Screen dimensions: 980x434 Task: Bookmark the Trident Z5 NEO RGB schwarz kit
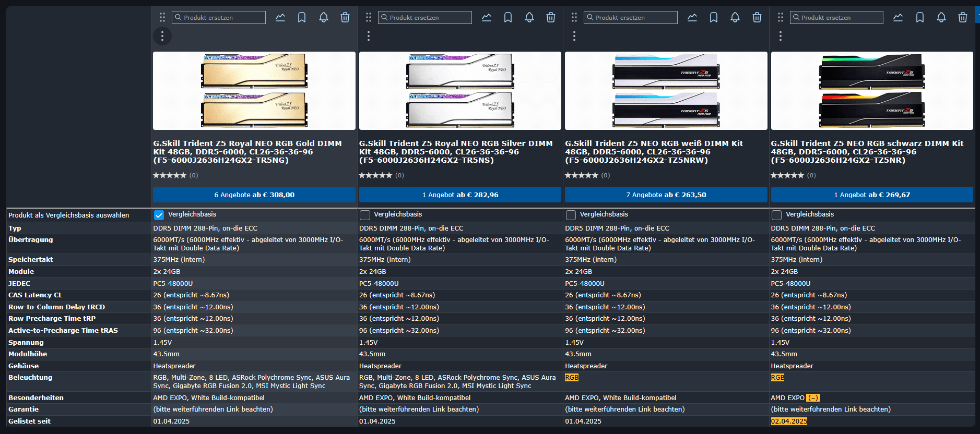click(920, 17)
